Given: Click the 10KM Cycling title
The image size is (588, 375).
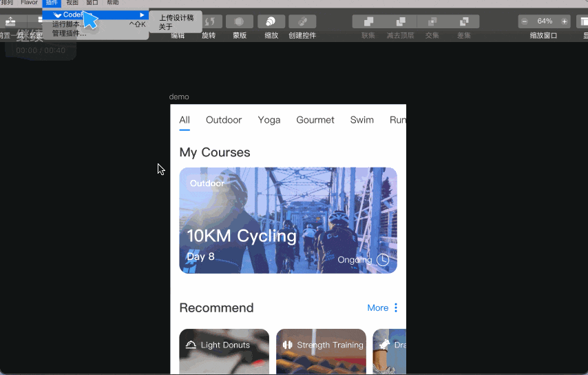Looking at the screenshot, I should [x=242, y=236].
